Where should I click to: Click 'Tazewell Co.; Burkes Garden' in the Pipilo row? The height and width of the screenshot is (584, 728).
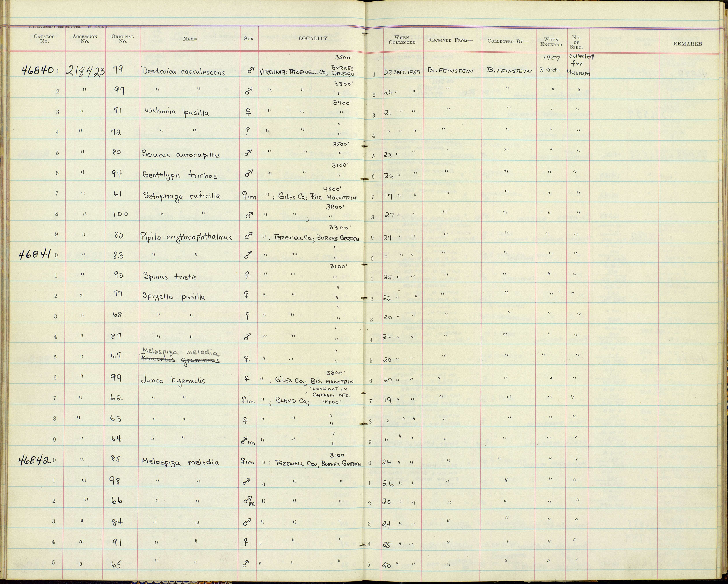pos(316,238)
